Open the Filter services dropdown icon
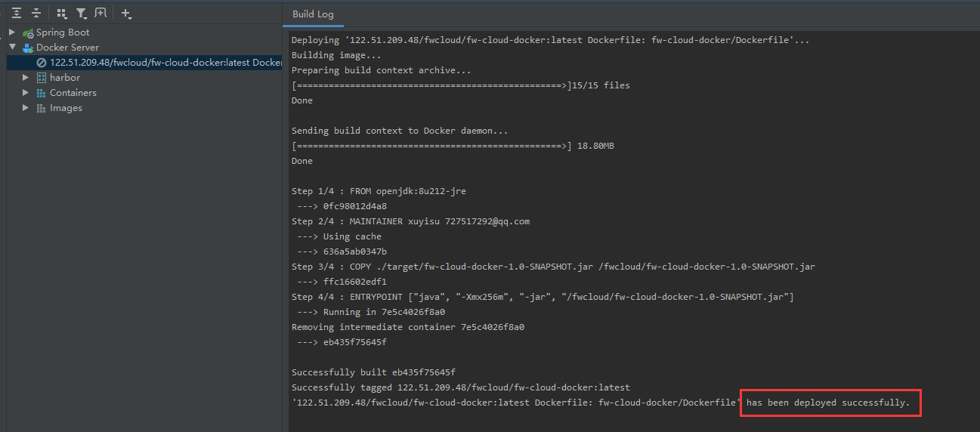Screen dimensions: 980x432 (82, 14)
